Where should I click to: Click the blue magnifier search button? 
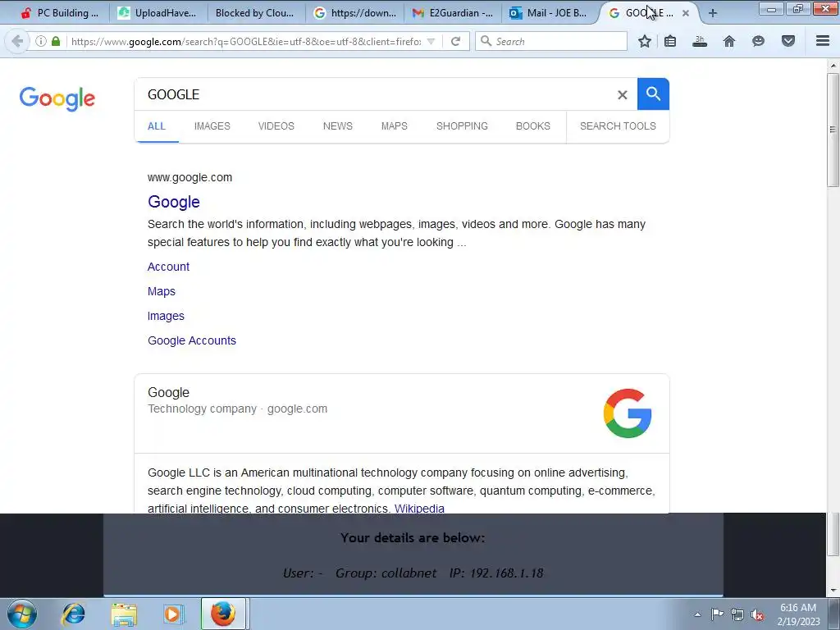(653, 94)
